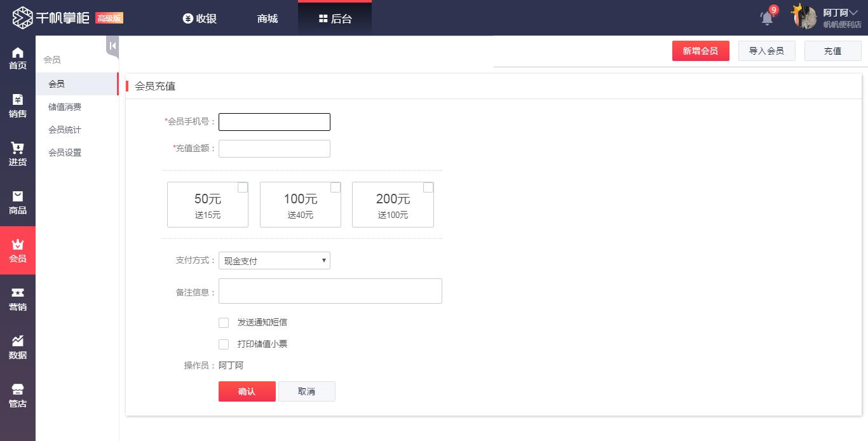Select the 销售 sales icon
This screenshot has width=868, height=441.
(x=18, y=105)
